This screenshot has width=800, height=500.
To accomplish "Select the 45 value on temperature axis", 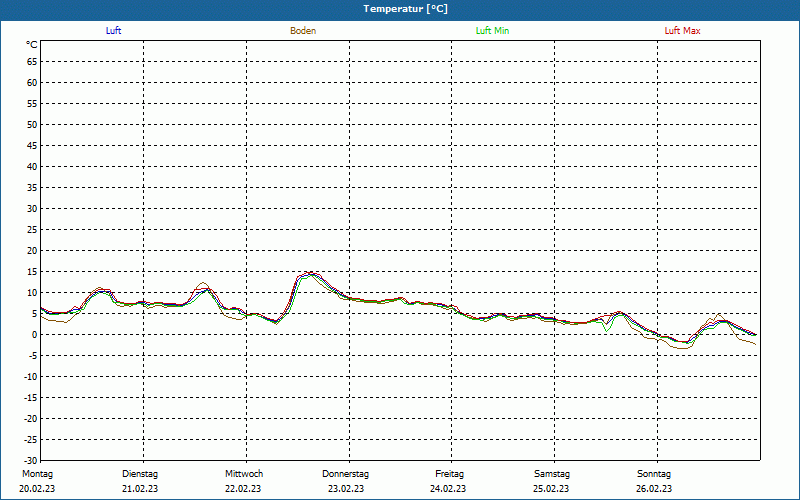I will pyautogui.click(x=32, y=145).
